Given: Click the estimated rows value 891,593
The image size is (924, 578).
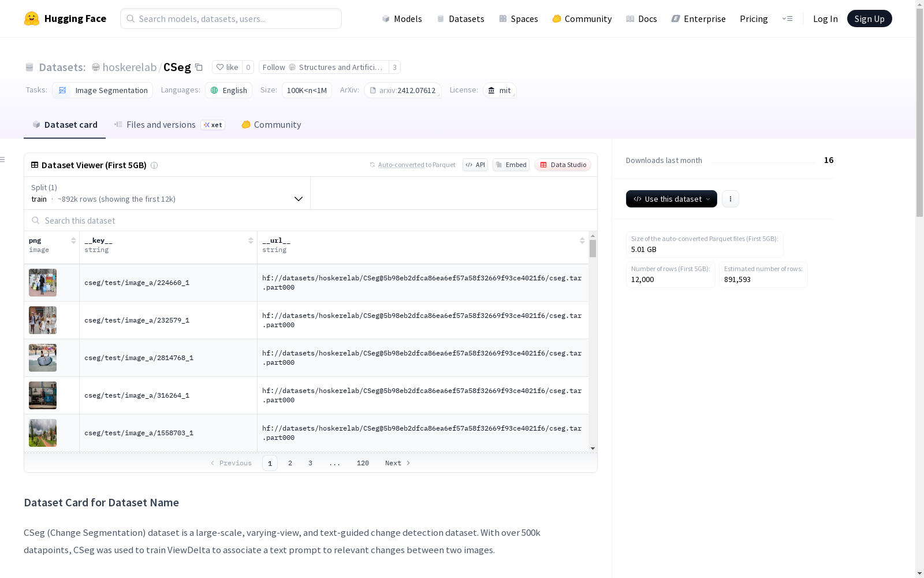Looking at the screenshot, I should pyautogui.click(x=737, y=279).
